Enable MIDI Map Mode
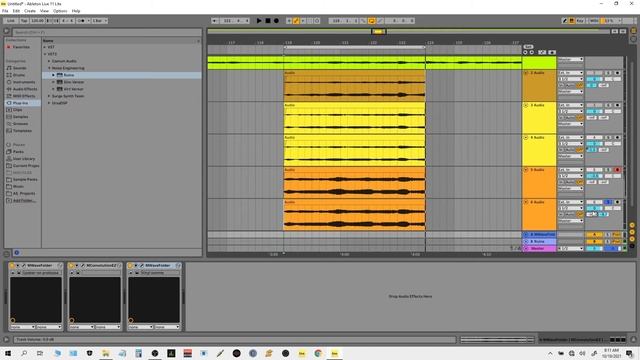Viewport: 640px width, 360px height. click(x=594, y=21)
